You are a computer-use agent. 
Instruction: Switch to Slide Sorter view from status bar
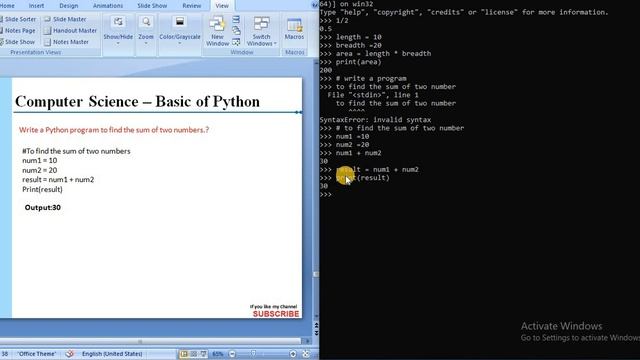click(x=194, y=354)
